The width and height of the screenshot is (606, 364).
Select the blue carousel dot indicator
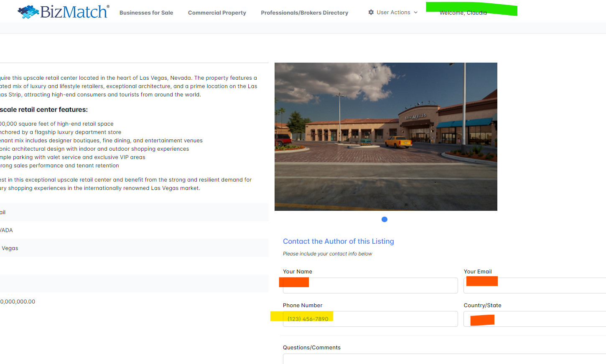384,220
